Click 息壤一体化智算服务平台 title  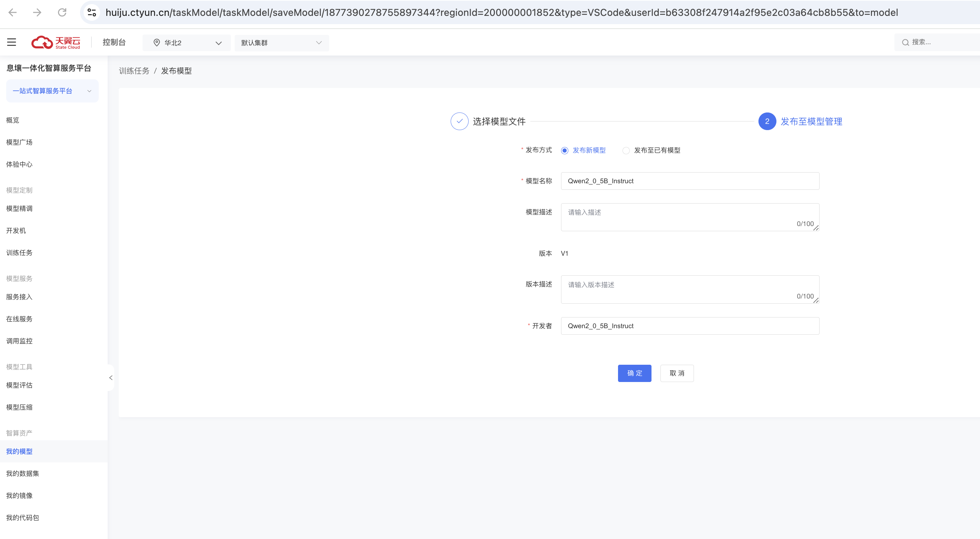coord(49,68)
